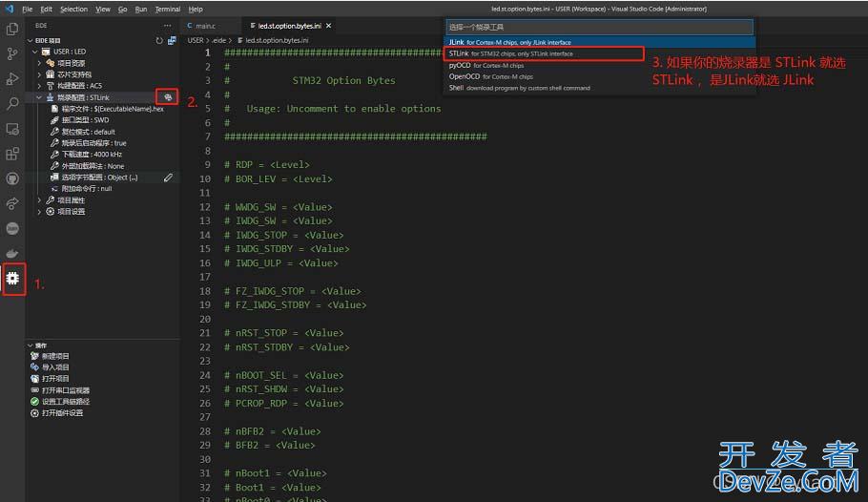Open the Docker view in activity bar

coord(12,253)
